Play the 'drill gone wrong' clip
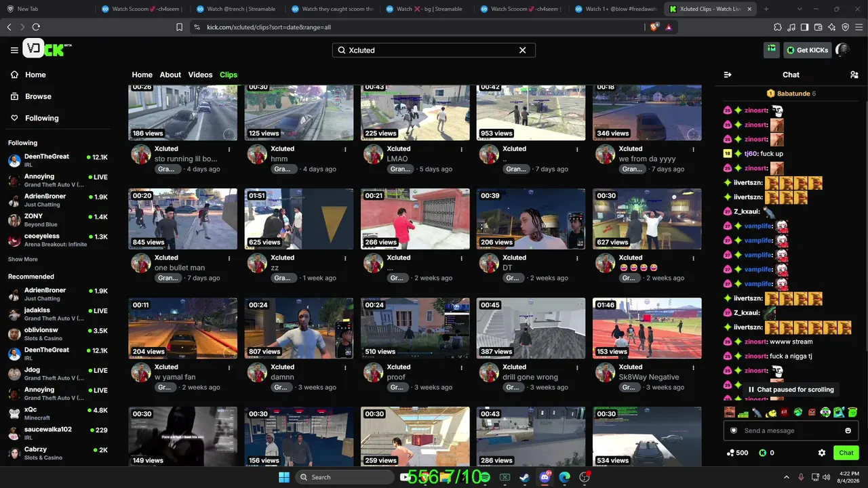 click(531, 328)
